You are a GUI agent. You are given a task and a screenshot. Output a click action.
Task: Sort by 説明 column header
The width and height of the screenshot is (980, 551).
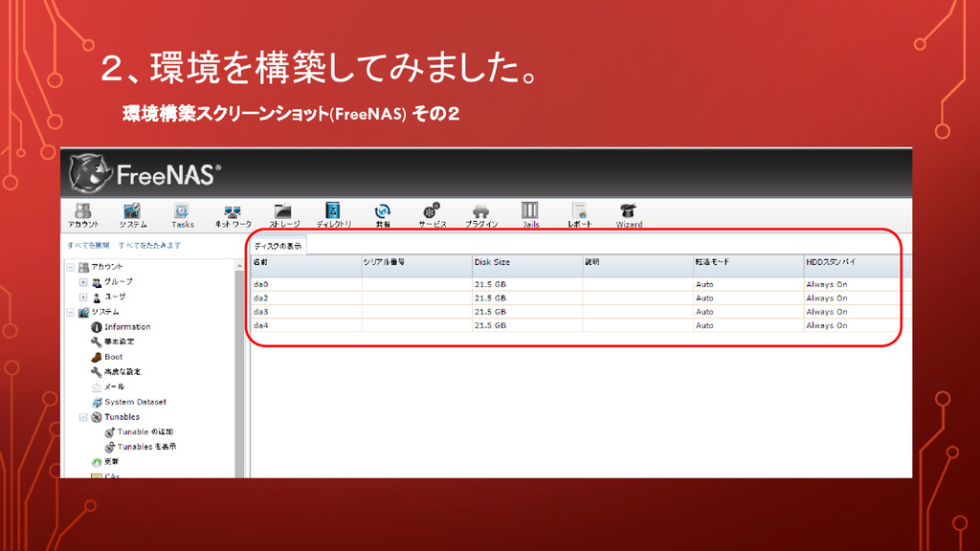[x=637, y=266]
